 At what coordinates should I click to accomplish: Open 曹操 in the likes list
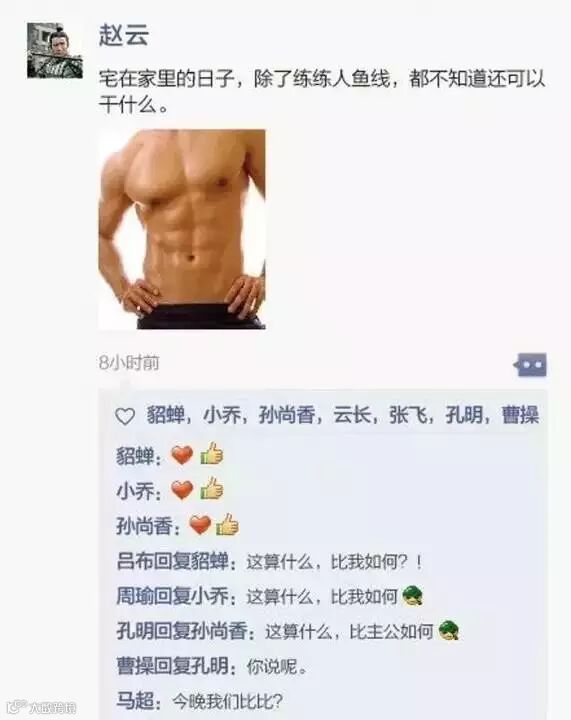520,416
